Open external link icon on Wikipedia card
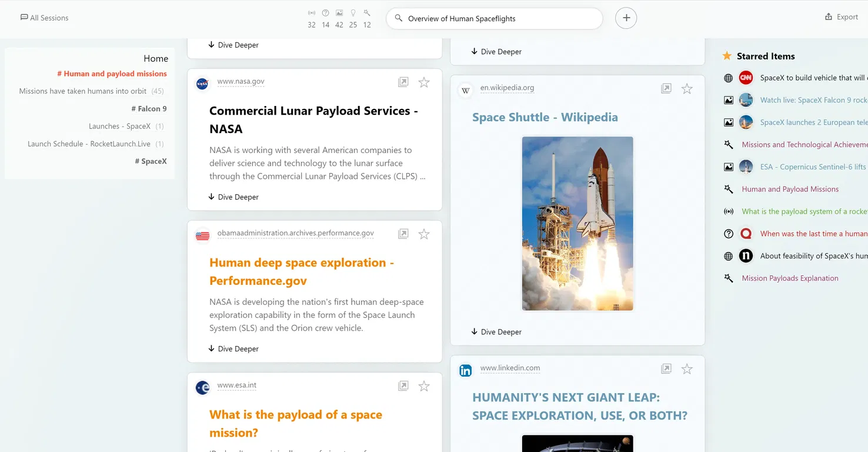 click(666, 89)
